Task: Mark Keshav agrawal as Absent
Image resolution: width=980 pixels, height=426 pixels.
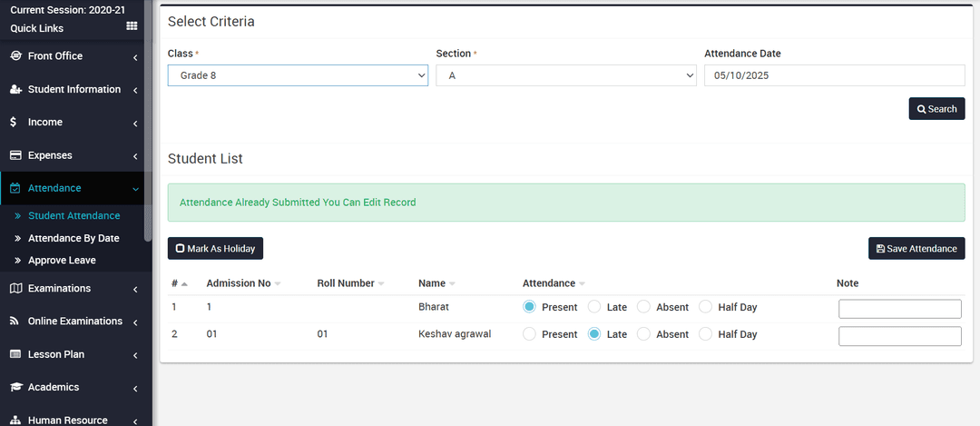Action: (643, 334)
